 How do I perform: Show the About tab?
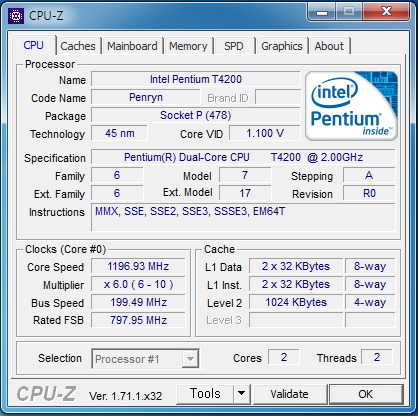pyautogui.click(x=329, y=46)
